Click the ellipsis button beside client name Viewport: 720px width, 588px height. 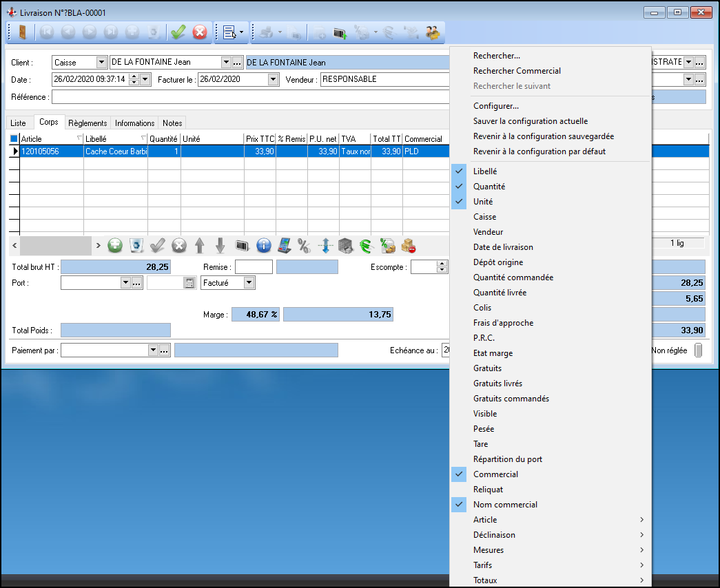237,63
